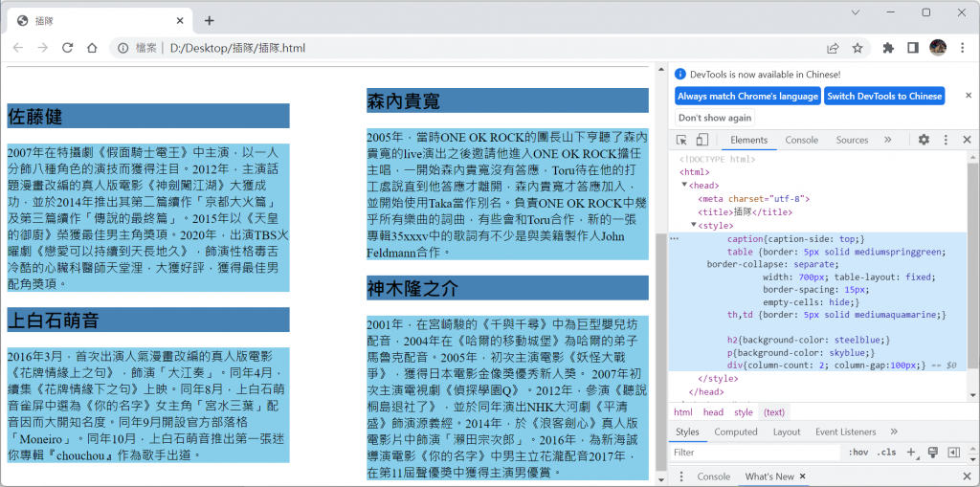
Task: Click the 森內貴寬 heading
Action: 507,100
